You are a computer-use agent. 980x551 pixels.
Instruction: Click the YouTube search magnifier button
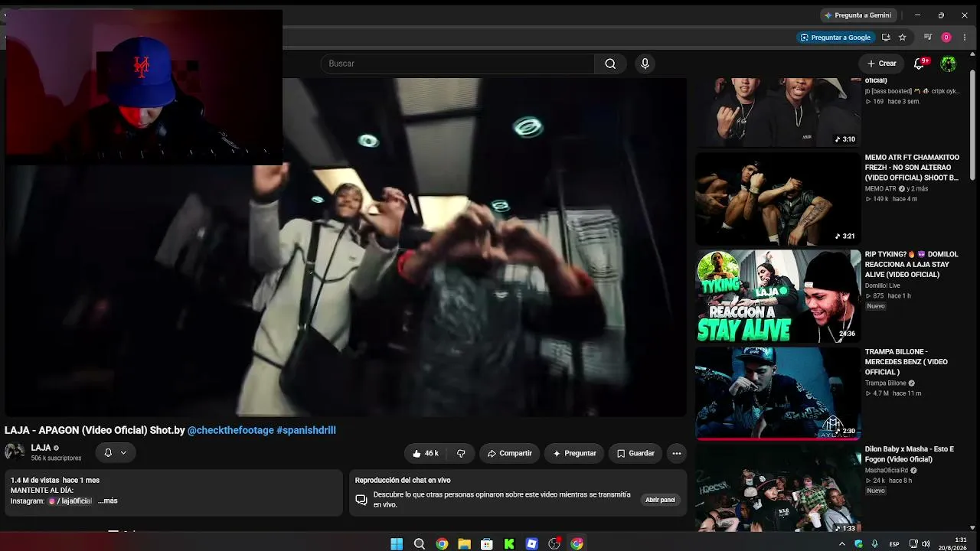tap(610, 64)
